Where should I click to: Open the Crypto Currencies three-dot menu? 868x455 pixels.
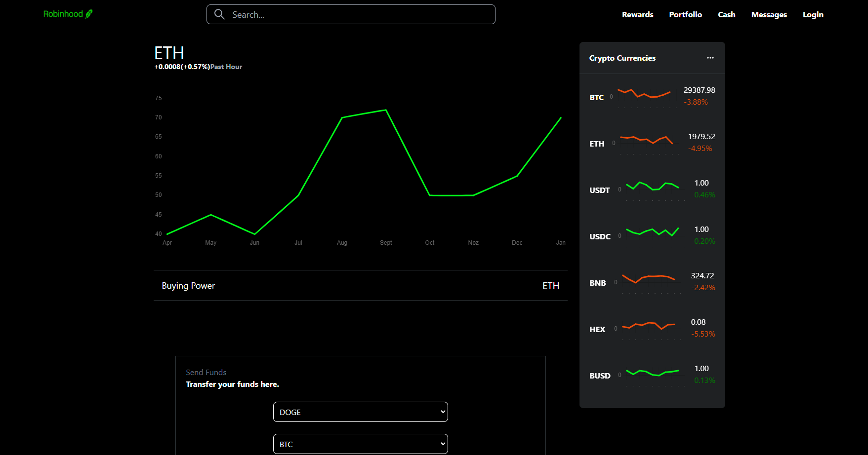point(710,58)
